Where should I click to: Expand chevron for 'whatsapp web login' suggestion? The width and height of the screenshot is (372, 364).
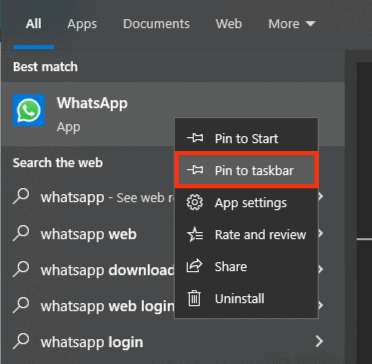(321, 305)
